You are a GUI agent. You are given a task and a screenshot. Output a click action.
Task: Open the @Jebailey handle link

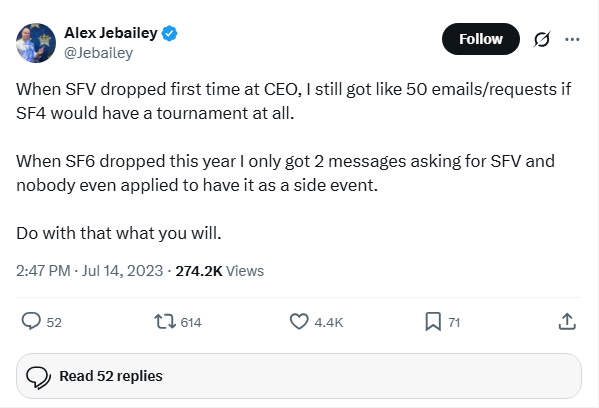(x=98, y=53)
